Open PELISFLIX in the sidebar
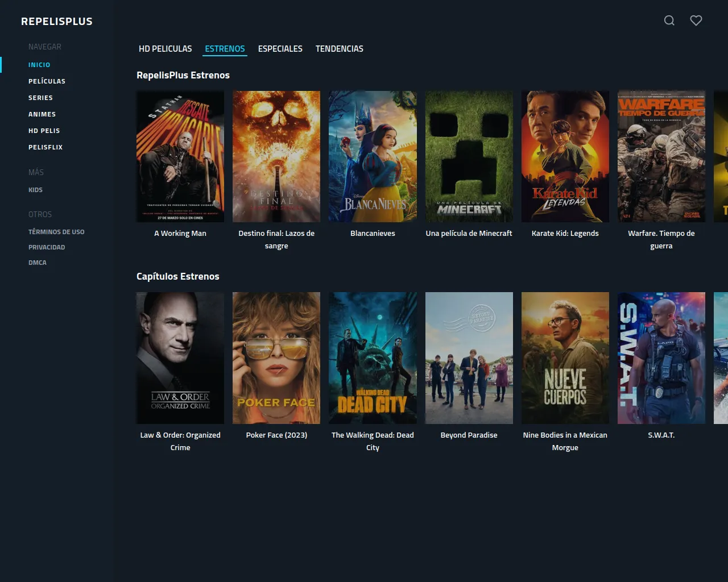 tap(45, 147)
